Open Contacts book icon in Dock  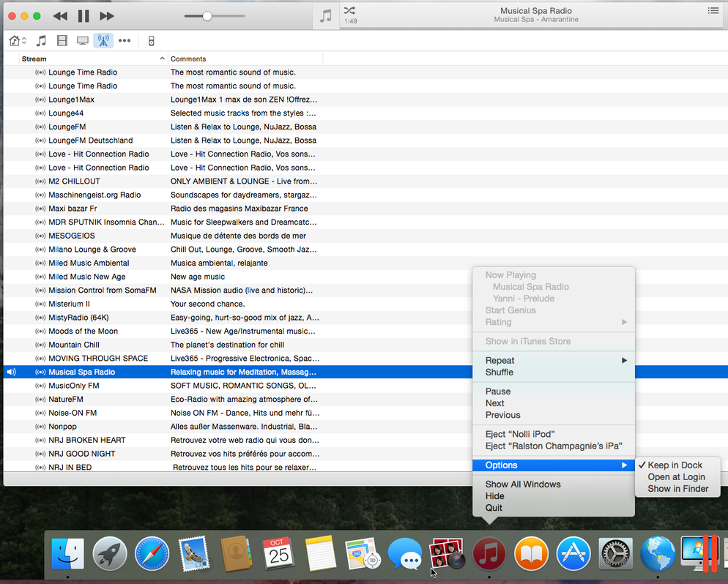tap(236, 553)
